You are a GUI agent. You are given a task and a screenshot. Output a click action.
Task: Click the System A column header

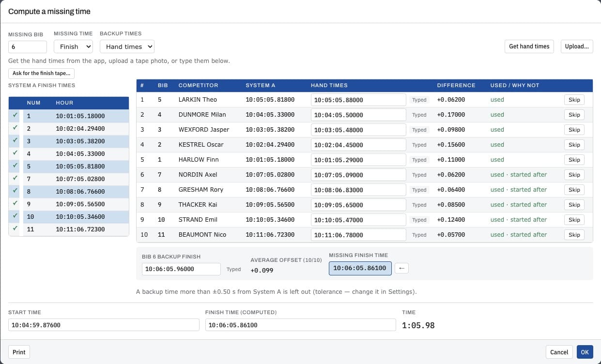tap(261, 85)
